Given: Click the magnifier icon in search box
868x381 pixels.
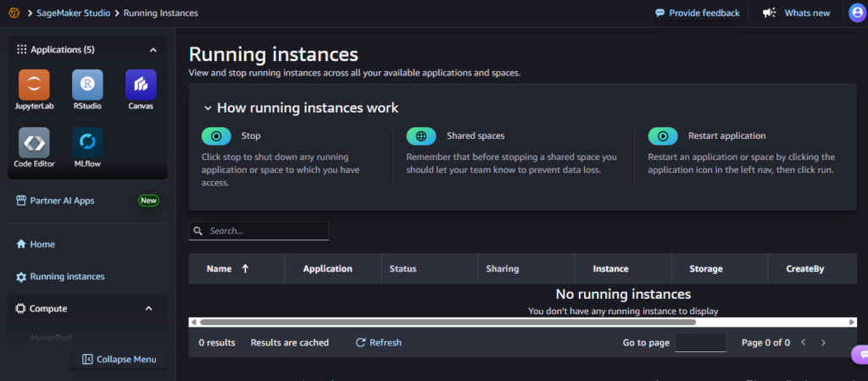Looking at the screenshot, I should (198, 230).
